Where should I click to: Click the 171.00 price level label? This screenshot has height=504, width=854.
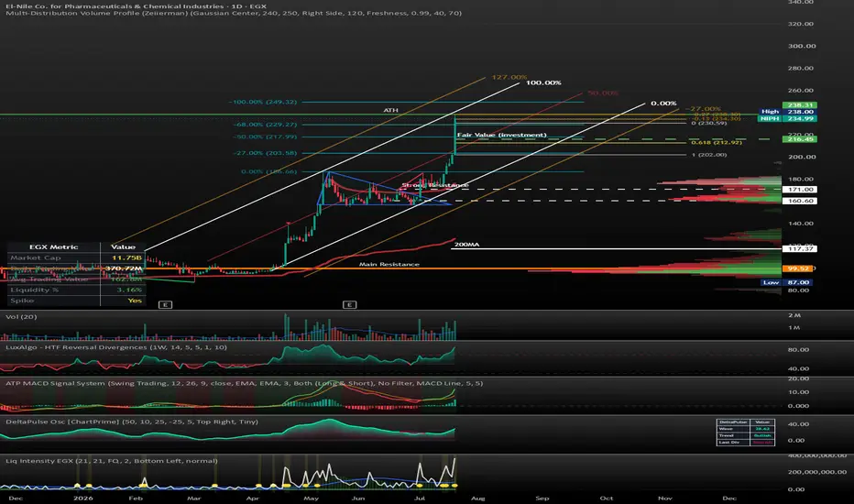(x=800, y=190)
